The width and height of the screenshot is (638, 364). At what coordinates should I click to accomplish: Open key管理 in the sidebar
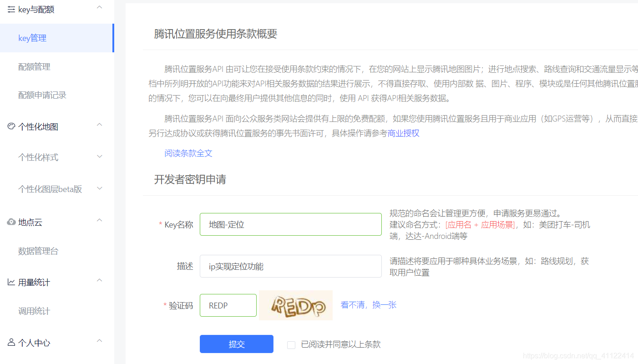click(56, 38)
